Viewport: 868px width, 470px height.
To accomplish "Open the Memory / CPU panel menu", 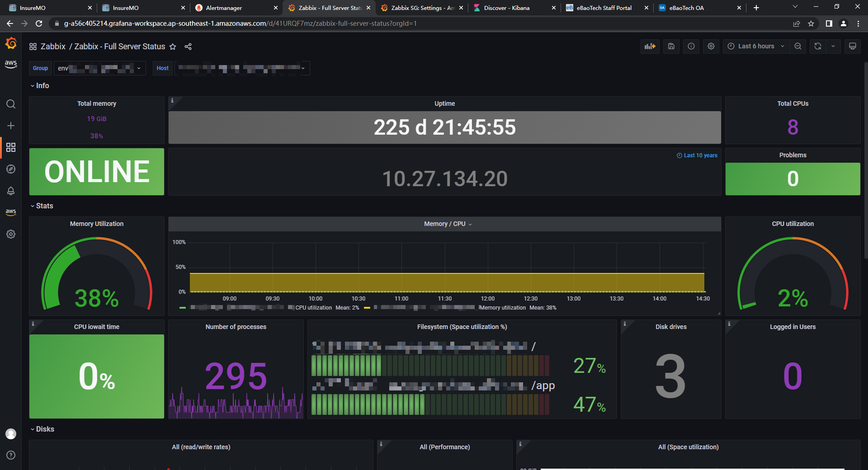I will (x=448, y=224).
